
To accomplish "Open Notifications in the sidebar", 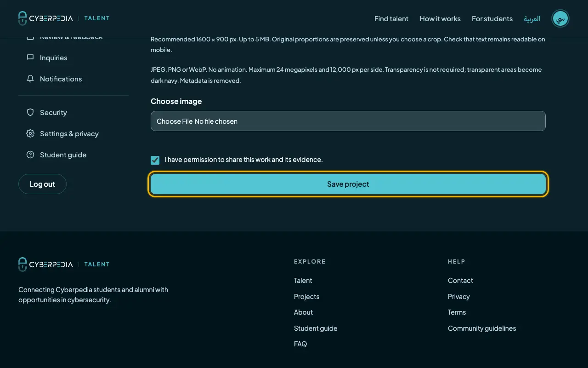I will [73, 79].
